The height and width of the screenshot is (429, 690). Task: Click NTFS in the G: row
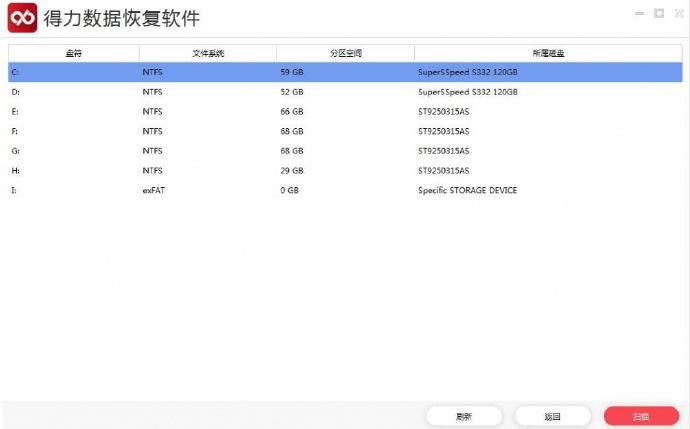[152, 151]
